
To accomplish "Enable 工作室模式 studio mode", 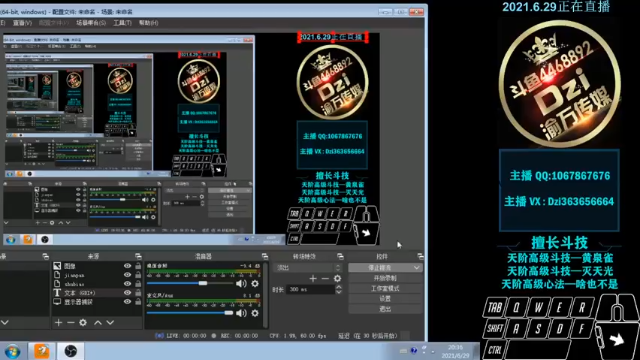I will (385, 288).
